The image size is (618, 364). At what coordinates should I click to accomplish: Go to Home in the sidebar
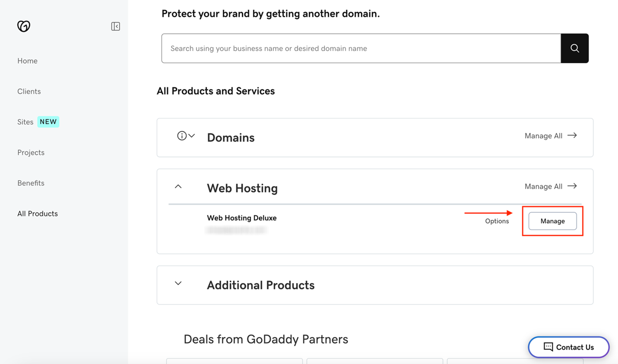[27, 61]
